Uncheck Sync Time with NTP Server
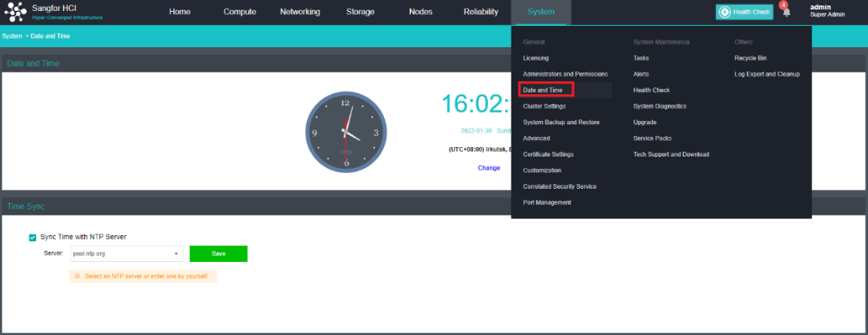 32,237
